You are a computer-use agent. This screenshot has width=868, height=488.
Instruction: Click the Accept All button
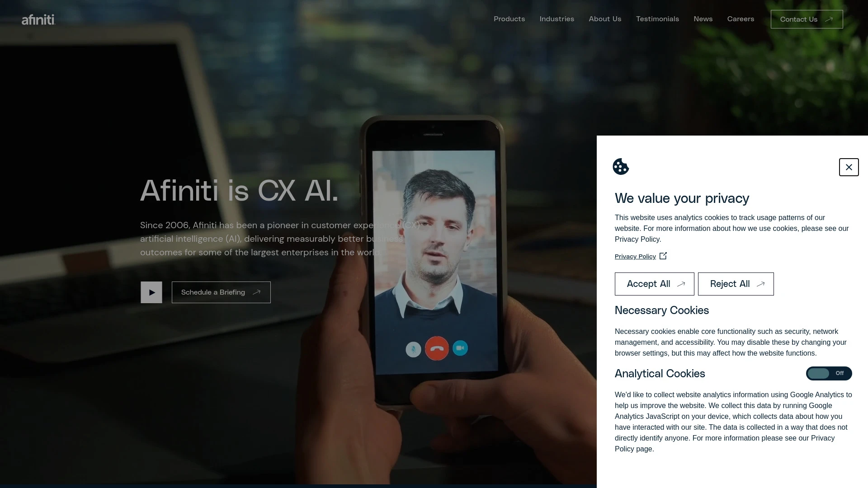[x=655, y=284]
